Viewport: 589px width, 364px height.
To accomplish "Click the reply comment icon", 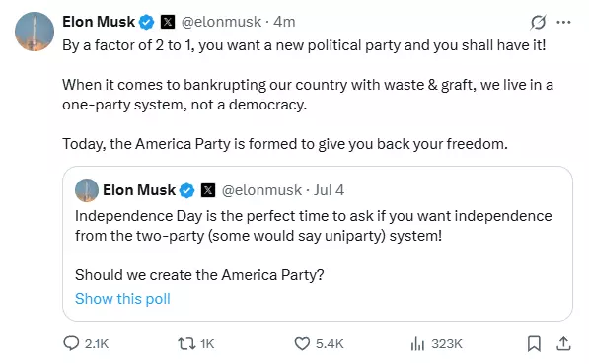I will point(71,343).
